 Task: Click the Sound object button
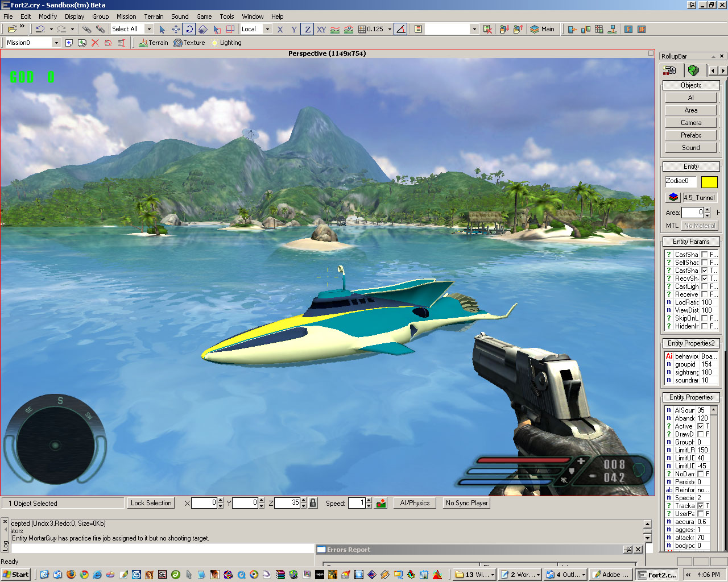click(690, 148)
